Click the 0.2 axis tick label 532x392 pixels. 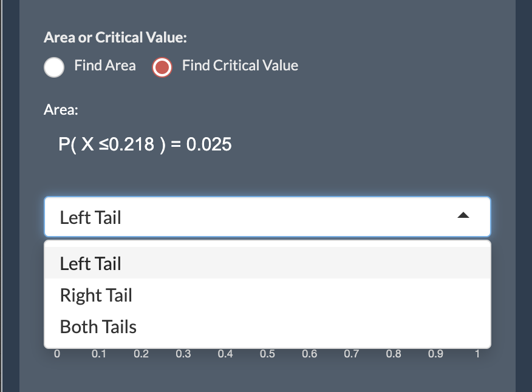(x=142, y=354)
